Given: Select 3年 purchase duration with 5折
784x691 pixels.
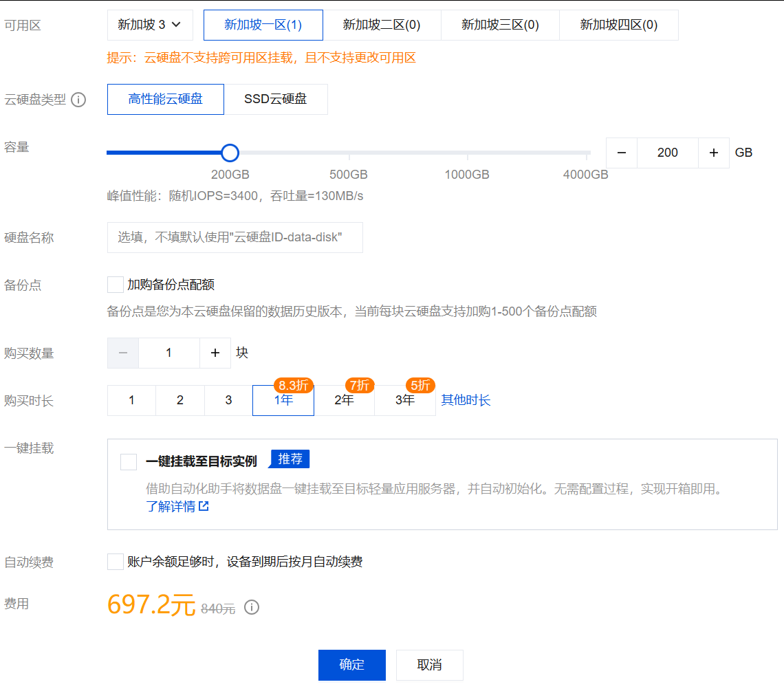Looking at the screenshot, I should tap(405, 400).
